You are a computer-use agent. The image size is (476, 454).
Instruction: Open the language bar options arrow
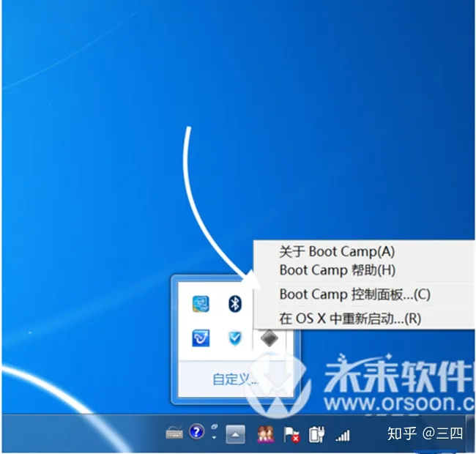[x=214, y=438]
